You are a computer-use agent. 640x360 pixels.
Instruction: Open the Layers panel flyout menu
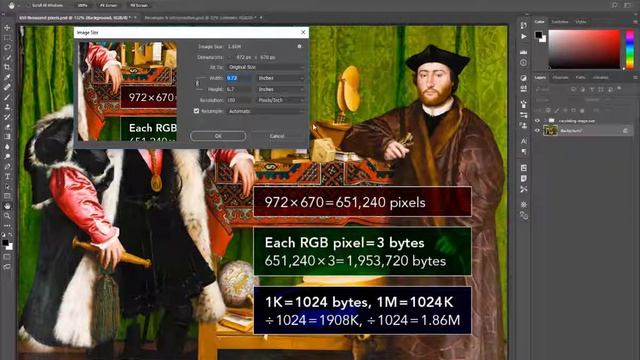point(635,77)
